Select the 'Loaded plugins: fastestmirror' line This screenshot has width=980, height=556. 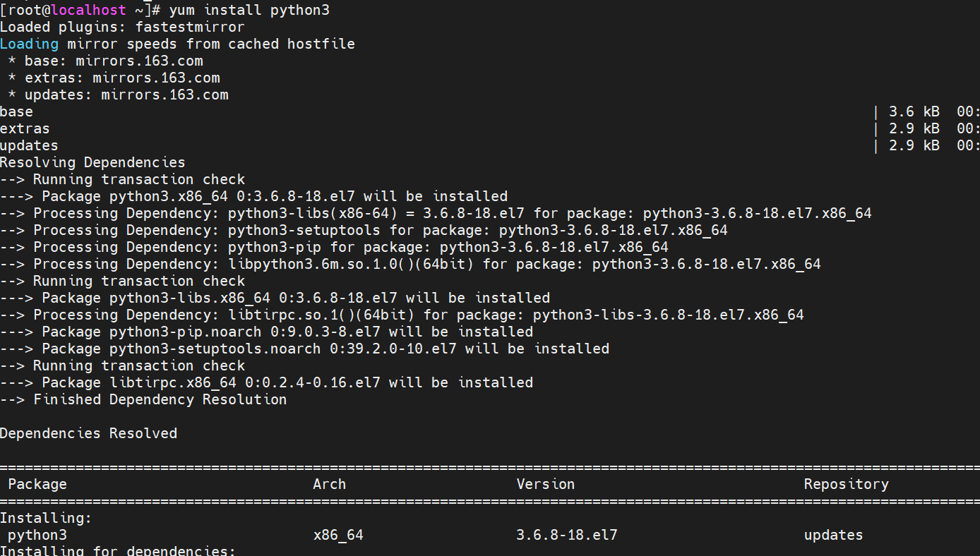pyautogui.click(x=122, y=27)
